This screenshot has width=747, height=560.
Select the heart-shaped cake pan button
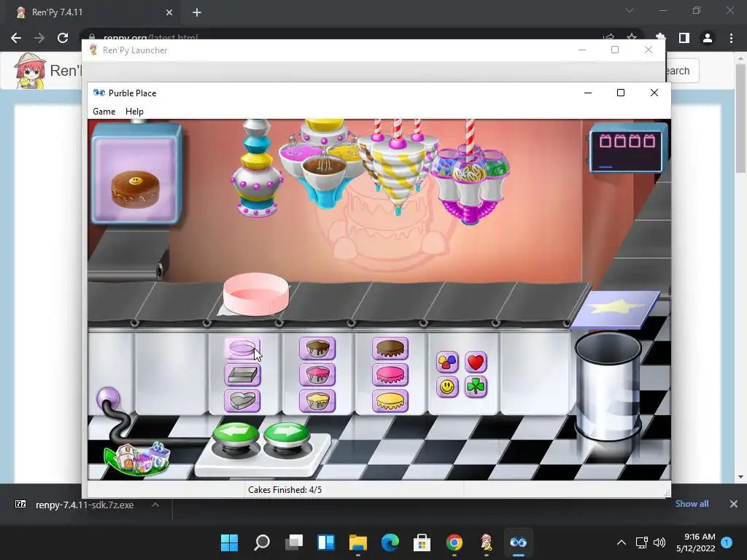click(x=242, y=401)
